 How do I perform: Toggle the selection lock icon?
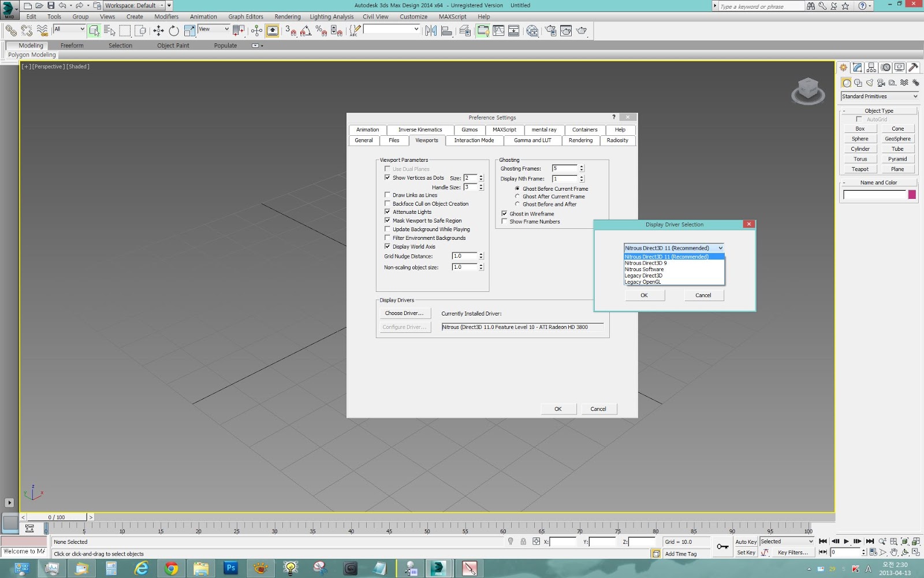tap(523, 542)
